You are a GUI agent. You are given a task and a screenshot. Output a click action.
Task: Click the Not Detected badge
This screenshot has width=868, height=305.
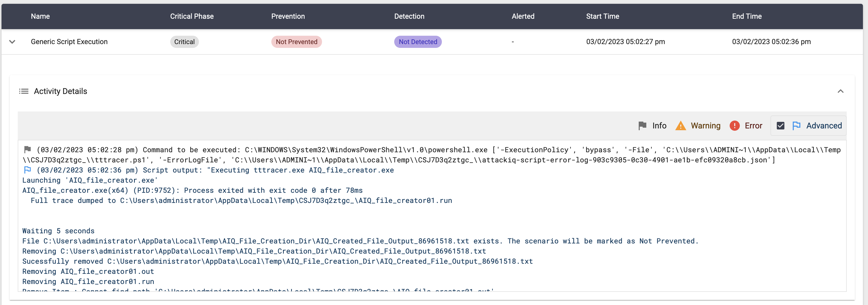(418, 42)
